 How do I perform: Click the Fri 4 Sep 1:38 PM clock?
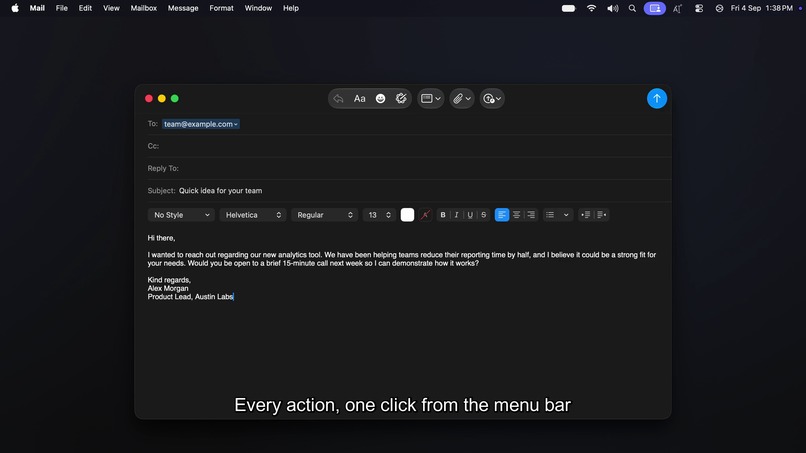tap(761, 8)
